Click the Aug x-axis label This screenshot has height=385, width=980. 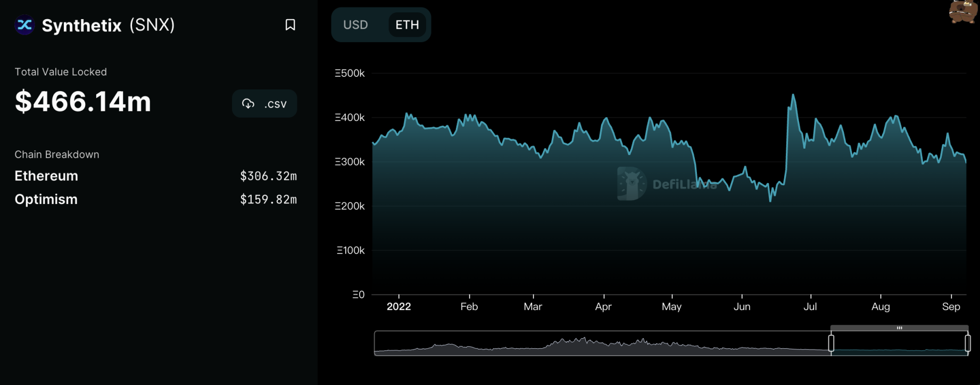coord(881,307)
